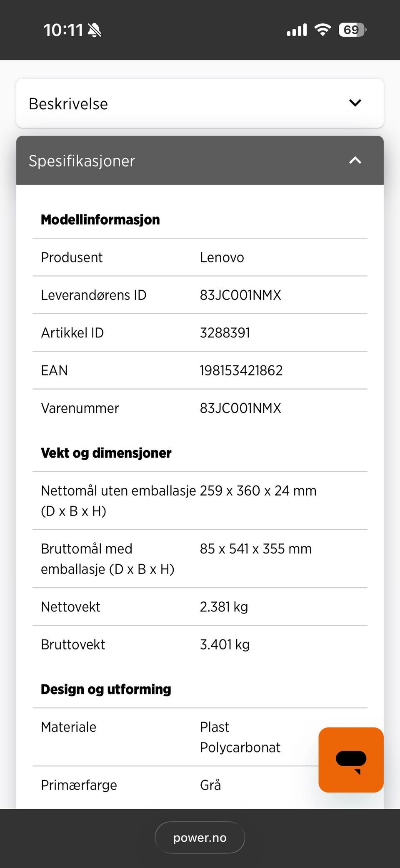Tap the clock showing 10:11
400x868 pixels.
pos(63,30)
